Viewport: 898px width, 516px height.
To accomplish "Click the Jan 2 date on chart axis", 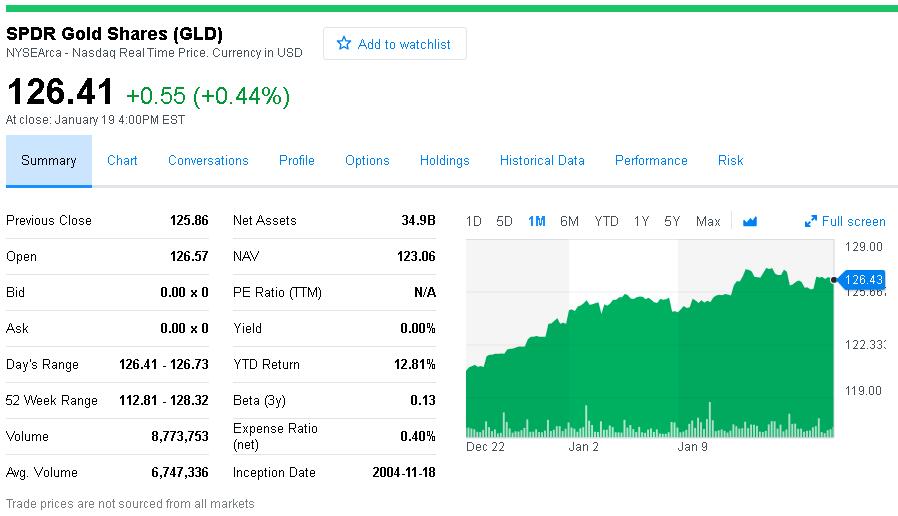I will click(x=583, y=447).
